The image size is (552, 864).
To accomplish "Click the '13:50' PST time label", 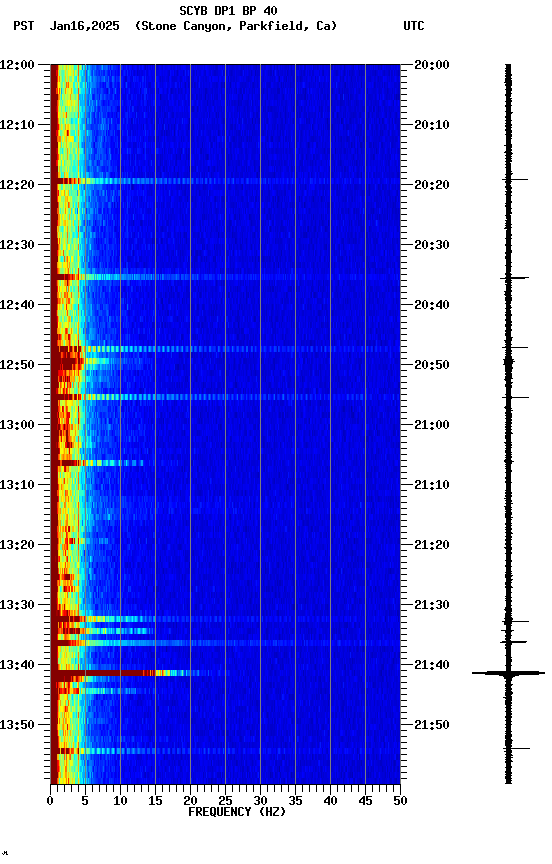I will [17, 726].
